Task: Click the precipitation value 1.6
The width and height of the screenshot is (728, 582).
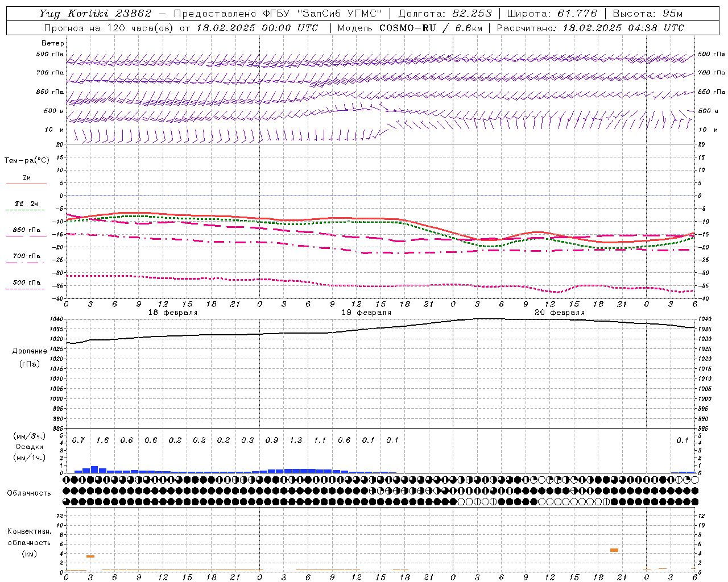Action: [102, 440]
